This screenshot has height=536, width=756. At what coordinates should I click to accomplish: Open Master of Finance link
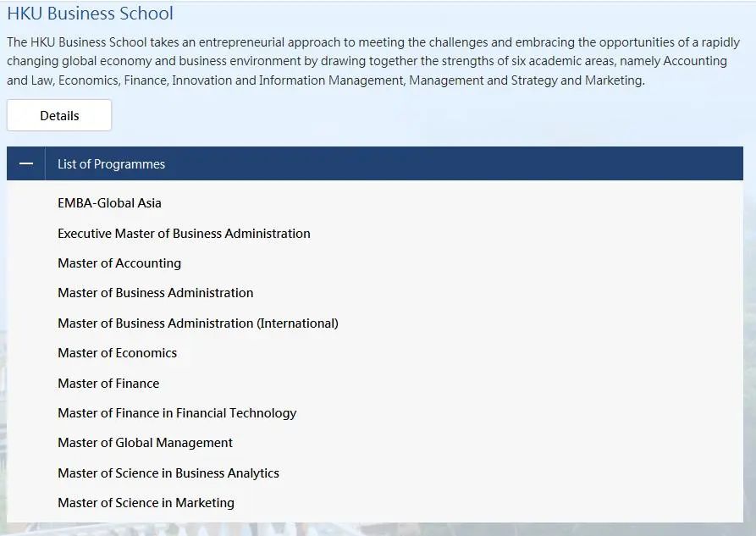[x=108, y=384]
